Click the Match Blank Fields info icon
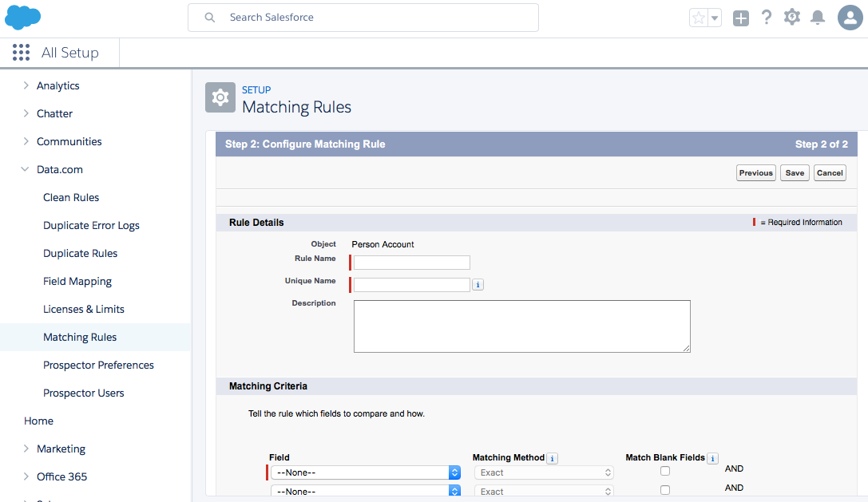 tap(712, 458)
